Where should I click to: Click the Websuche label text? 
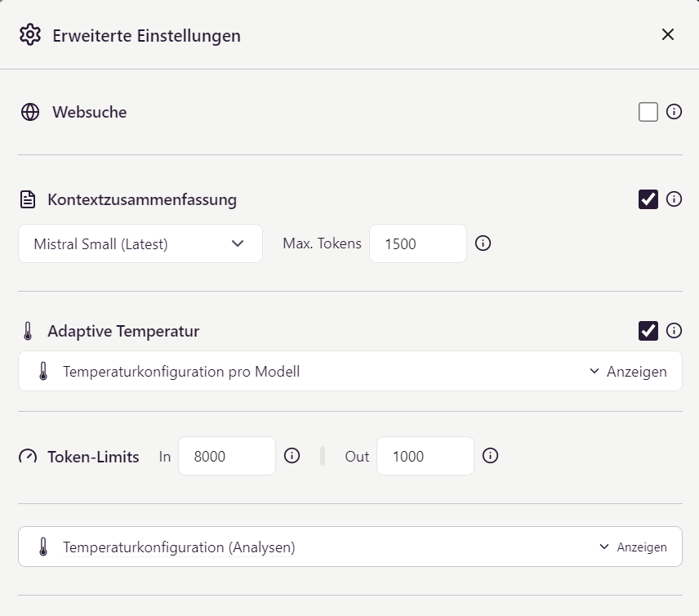90,112
